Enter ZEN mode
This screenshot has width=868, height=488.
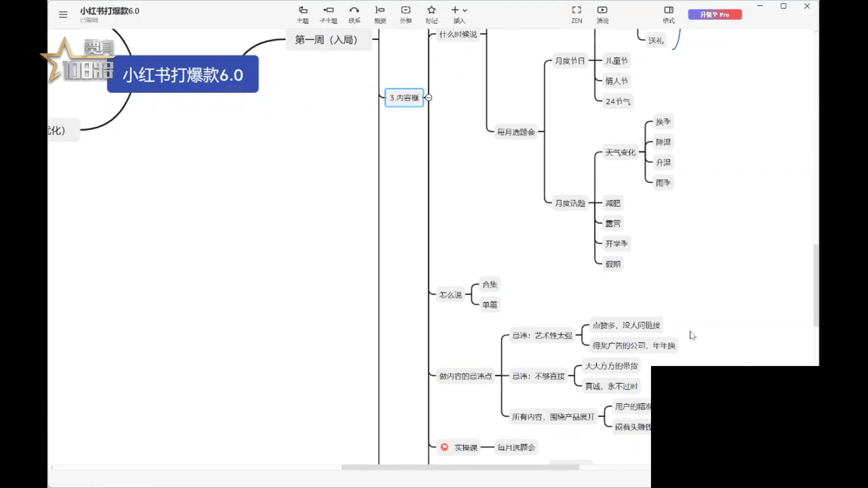coord(576,14)
